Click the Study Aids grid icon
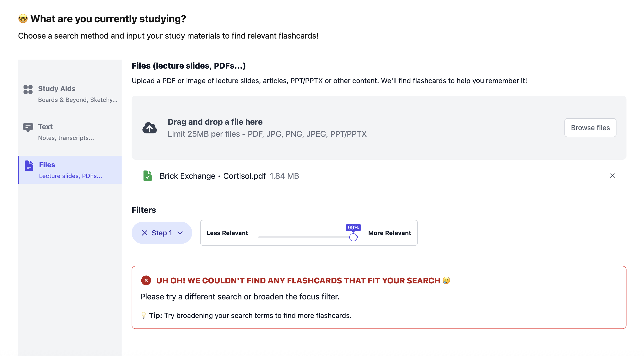The image size is (644, 356). point(28,89)
